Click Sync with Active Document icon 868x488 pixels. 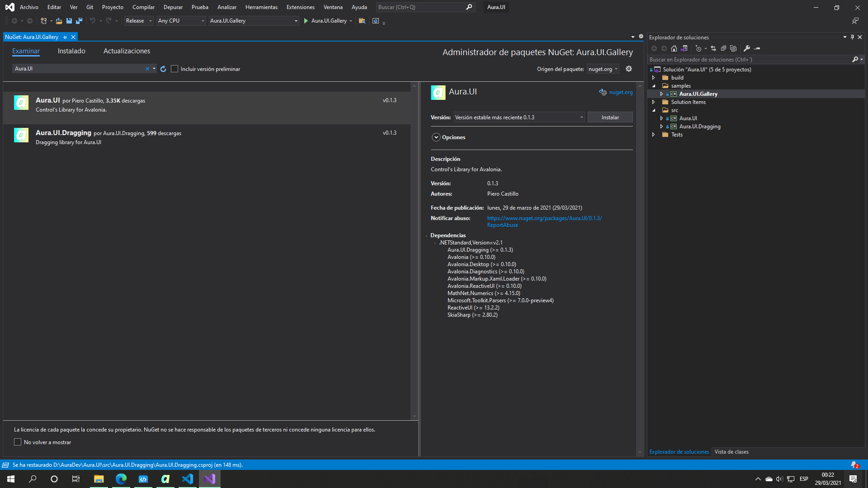point(713,48)
